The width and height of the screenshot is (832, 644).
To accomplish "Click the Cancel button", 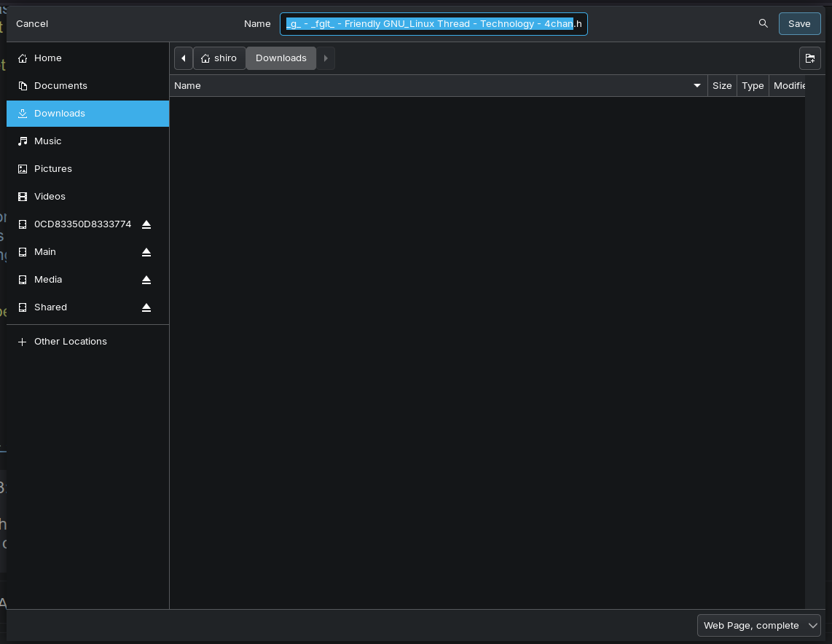I will pos(32,24).
